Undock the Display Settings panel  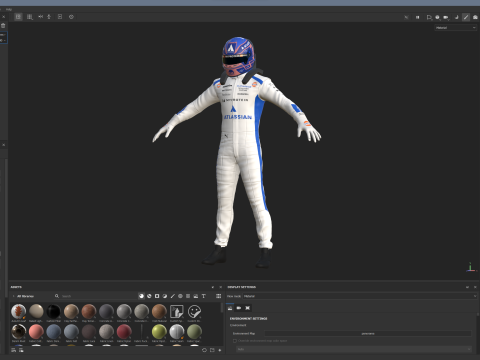pyautogui.click(x=467, y=287)
